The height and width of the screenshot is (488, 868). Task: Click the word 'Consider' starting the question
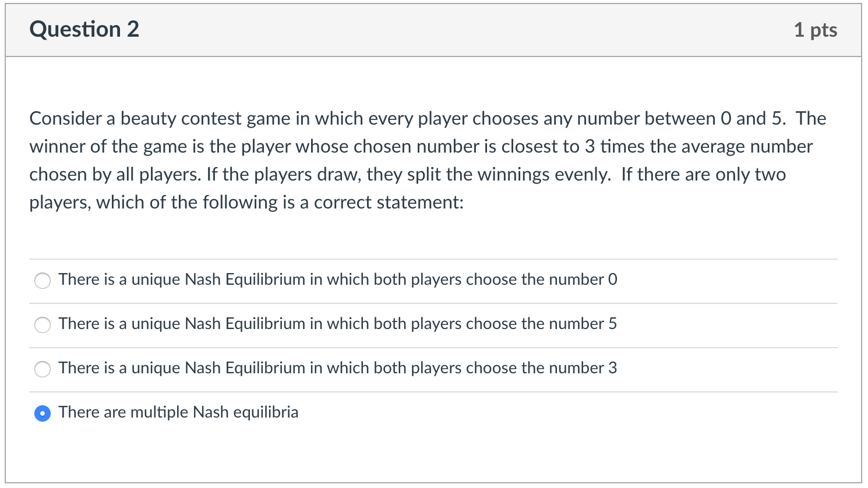click(x=66, y=118)
